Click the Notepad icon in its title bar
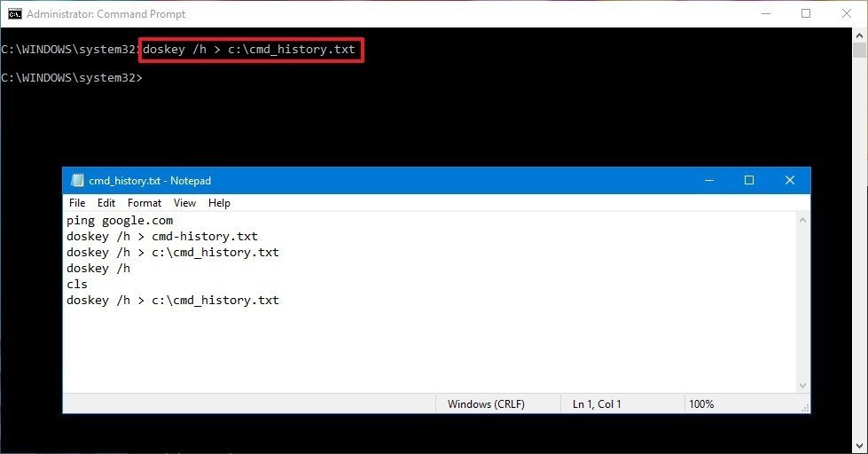The height and width of the screenshot is (454, 868). click(x=76, y=181)
